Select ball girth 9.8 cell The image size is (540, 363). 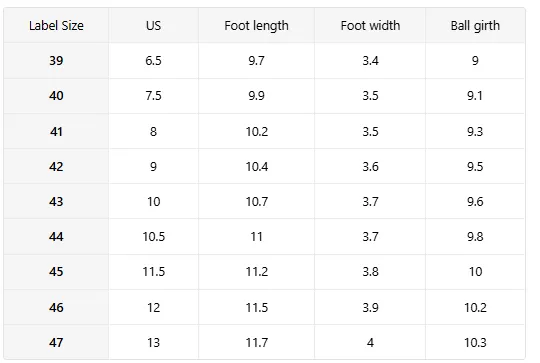[x=475, y=237]
